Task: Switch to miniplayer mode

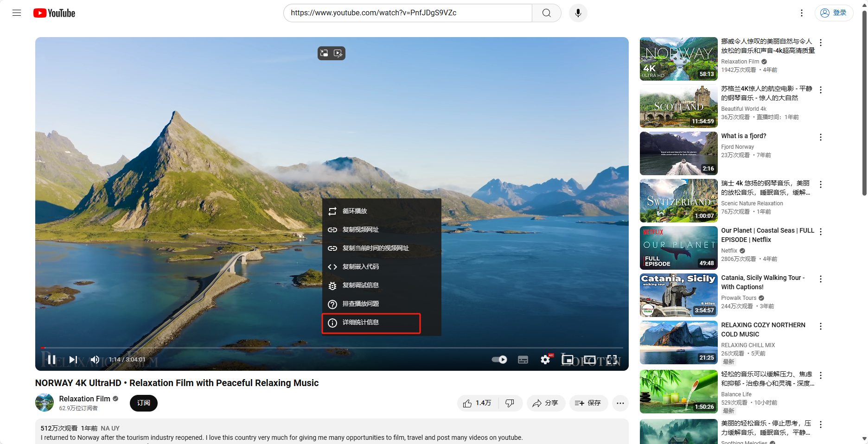Action: (567, 360)
